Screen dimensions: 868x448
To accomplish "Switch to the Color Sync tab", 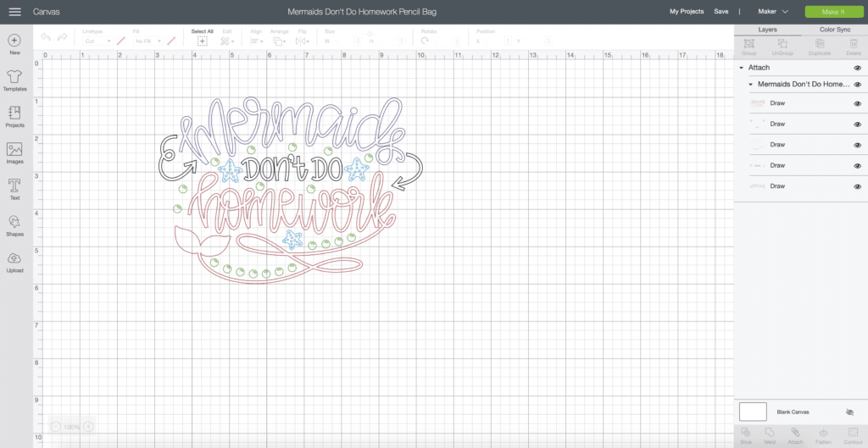I will pos(834,30).
